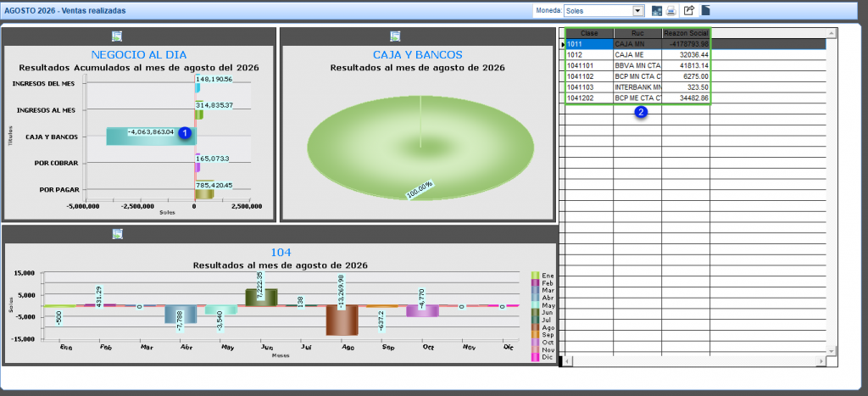Click the NEGOCIO AL DIA chart title
Viewport: 868px width, 396px height.
pos(139,55)
